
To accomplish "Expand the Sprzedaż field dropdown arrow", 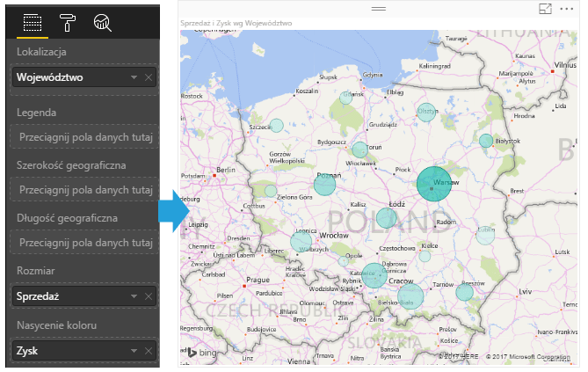I will click(x=134, y=296).
